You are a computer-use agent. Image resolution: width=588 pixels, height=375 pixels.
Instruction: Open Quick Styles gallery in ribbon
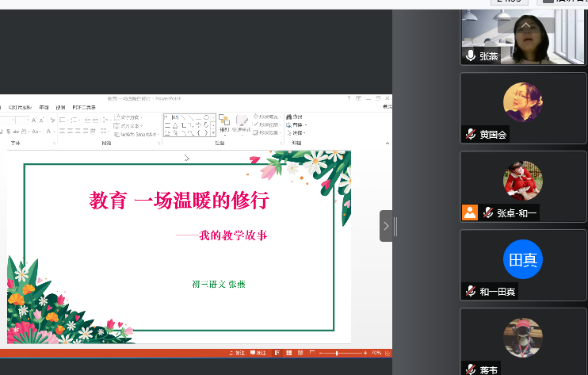tap(242, 125)
